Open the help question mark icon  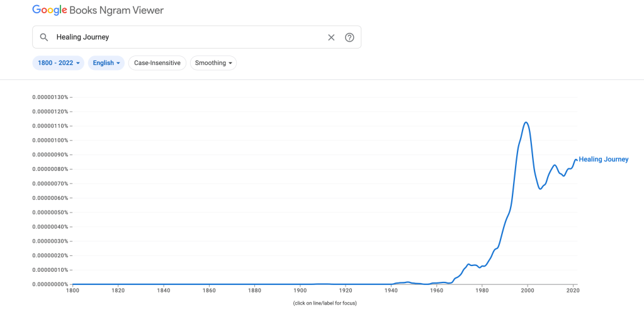(x=349, y=37)
